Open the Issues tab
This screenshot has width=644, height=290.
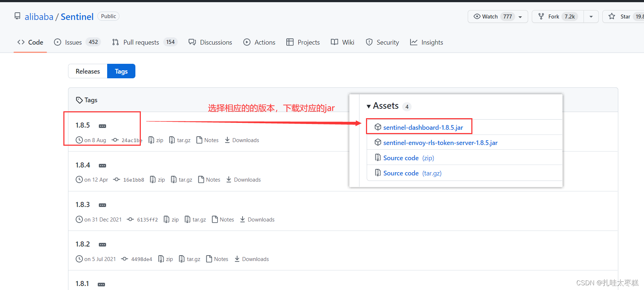(x=77, y=42)
